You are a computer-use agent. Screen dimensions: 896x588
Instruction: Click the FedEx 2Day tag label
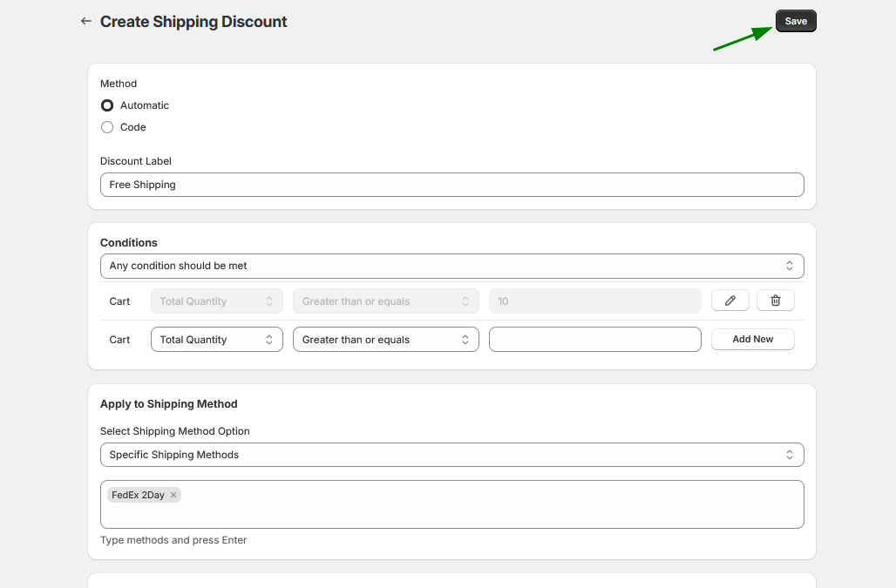coord(138,495)
